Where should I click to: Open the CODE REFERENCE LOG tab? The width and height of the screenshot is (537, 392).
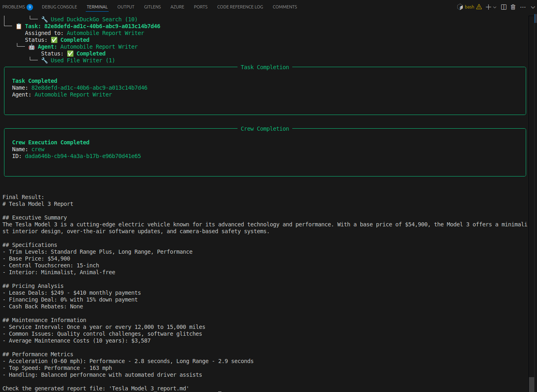[x=240, y=7]
